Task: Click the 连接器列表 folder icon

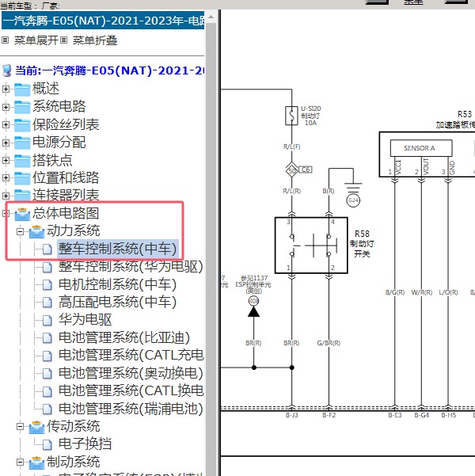Action: (22, 196)
